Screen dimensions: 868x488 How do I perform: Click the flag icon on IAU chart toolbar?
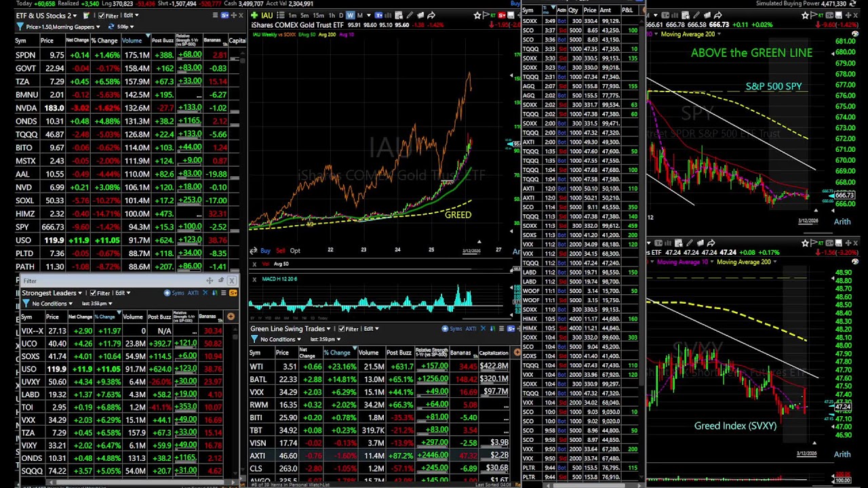coord(486,16)
